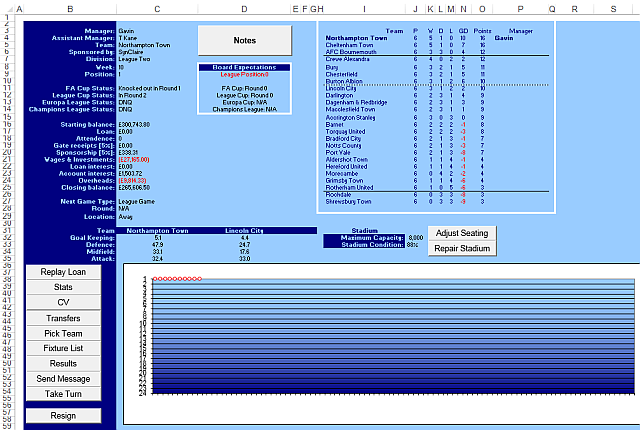Select red Wages & Investments value
The height and width of the screenshot is (430, 640).
(x=134, y=160)
